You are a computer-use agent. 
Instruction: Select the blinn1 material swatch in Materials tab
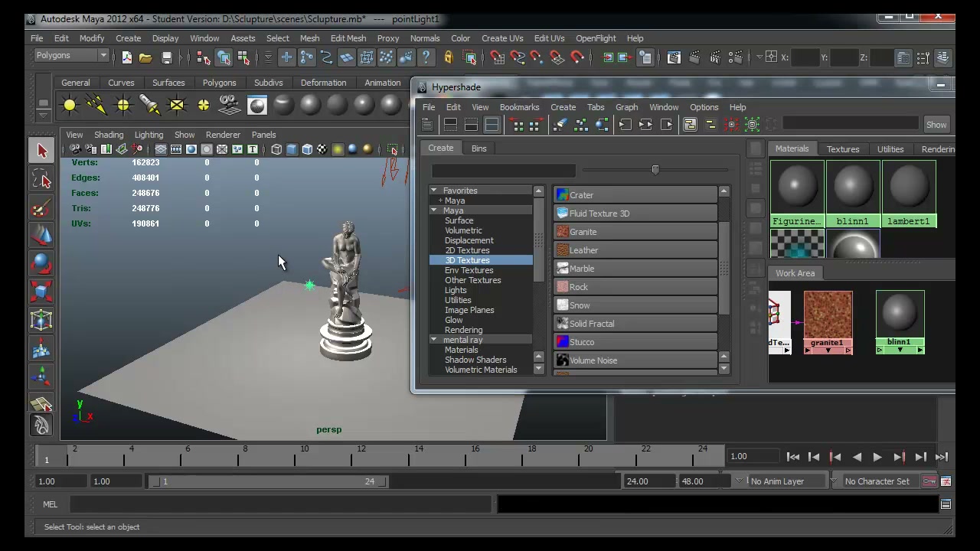(852, 195)
